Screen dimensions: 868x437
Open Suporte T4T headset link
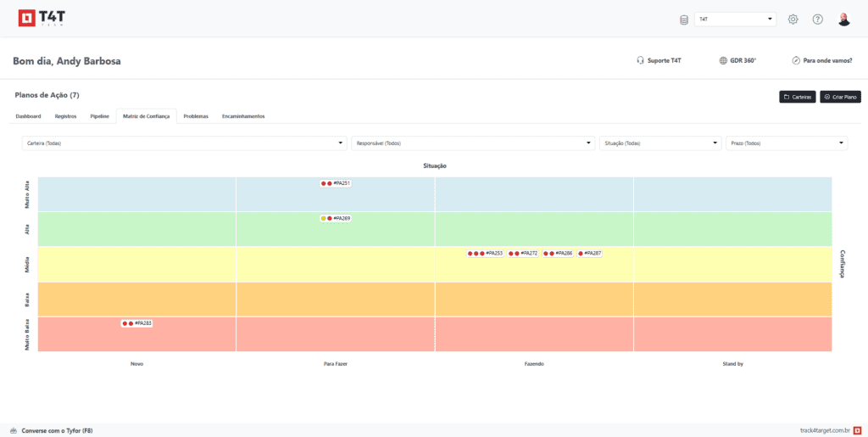[659, 61]
